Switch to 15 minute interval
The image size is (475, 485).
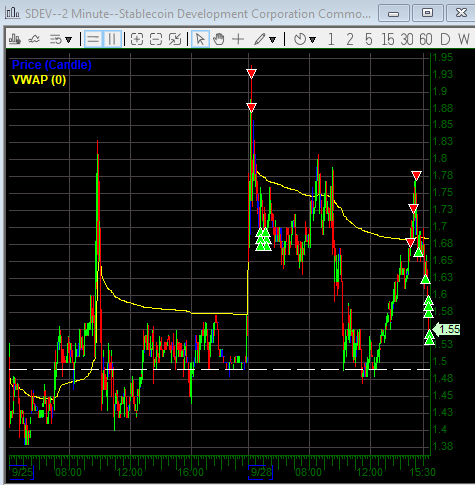(388, 39)
